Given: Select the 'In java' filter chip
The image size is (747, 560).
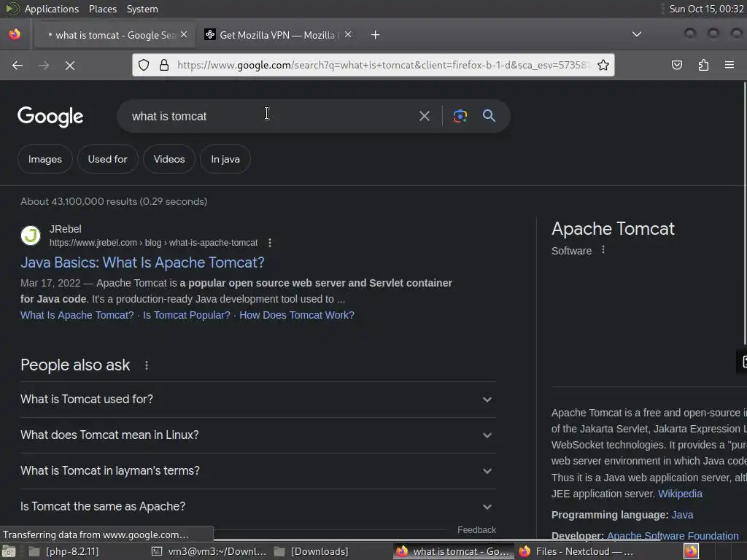Looking at the screenshot, I should [225, 160].
